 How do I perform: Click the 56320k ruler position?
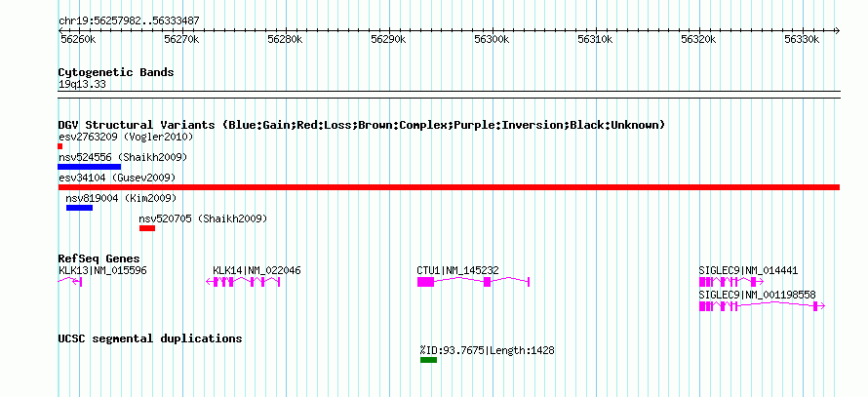click(699, 40)
